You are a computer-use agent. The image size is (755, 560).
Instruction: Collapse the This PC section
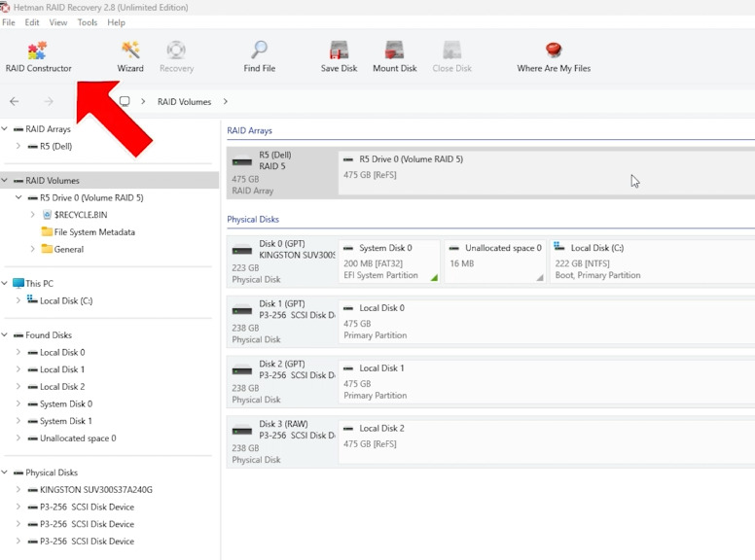click(5, 283)
